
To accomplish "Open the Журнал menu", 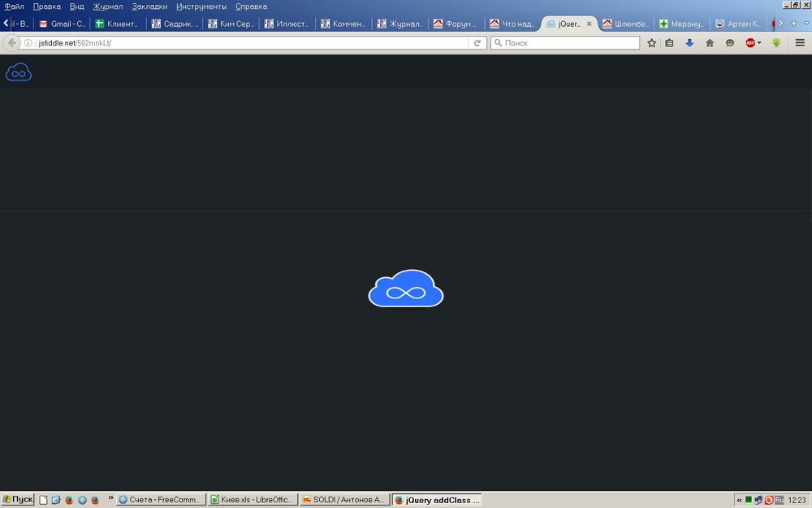I will coord(108,7).
